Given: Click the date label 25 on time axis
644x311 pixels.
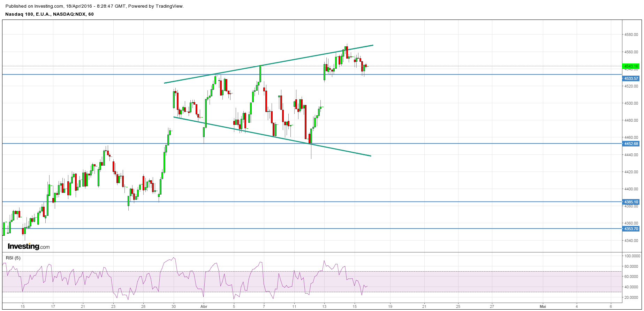Looking at the screenshot, I should pos(458,306).
